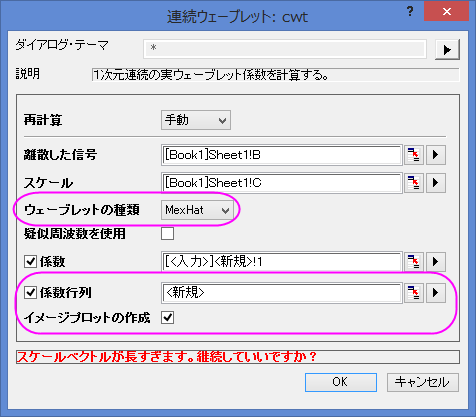
Task: Click range selector icon for 係数
Action: 414,262
